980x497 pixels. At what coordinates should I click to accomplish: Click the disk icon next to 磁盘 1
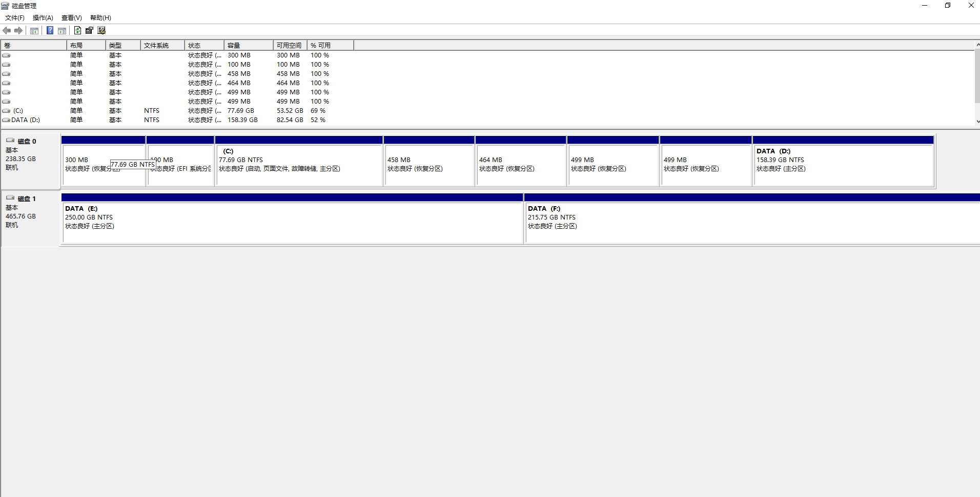[x=10, y=198]
